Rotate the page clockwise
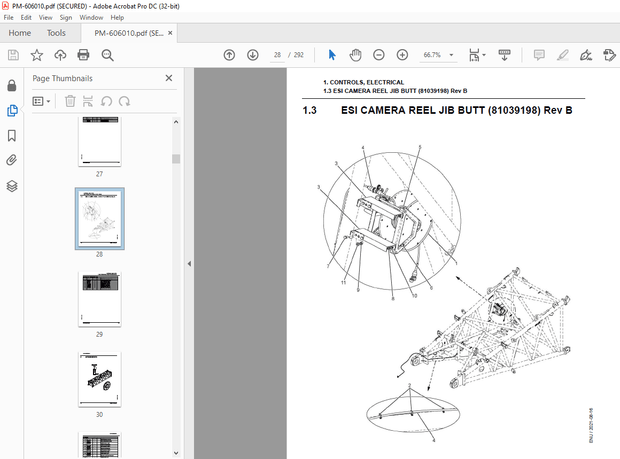 [125, 101]
